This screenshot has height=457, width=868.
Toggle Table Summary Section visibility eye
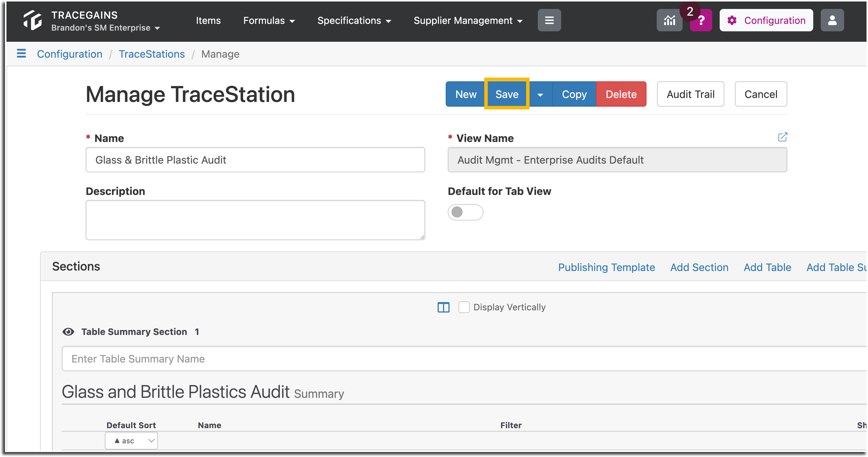tap(68, 332)
